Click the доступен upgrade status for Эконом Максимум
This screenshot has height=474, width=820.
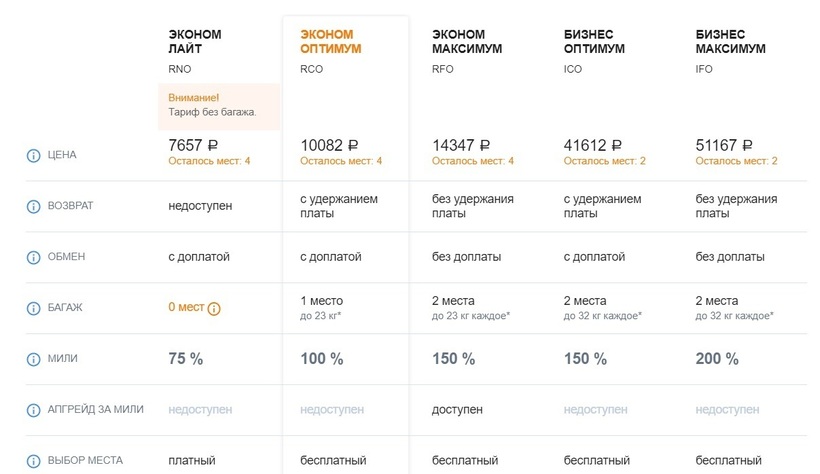point(457,410)
